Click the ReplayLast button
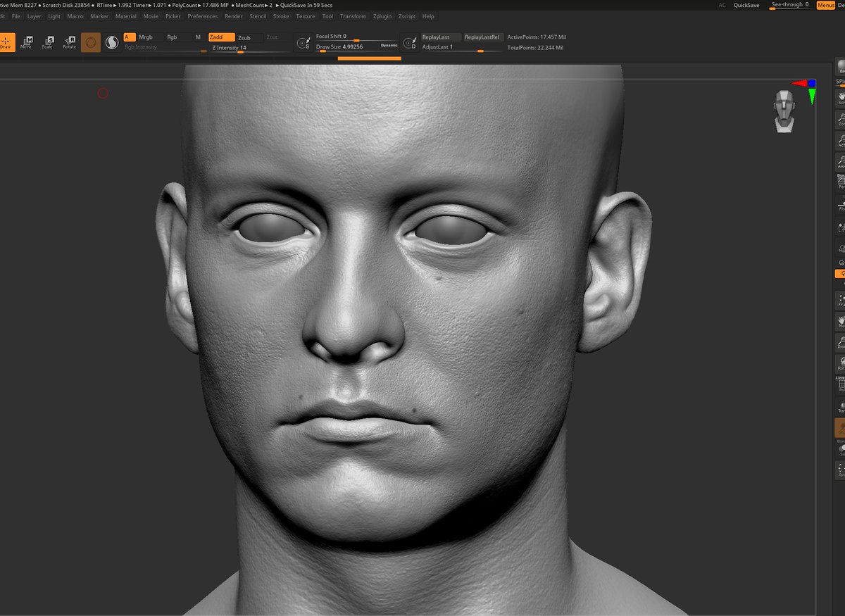Screen dimensions: 845x616 coord(440,37)
